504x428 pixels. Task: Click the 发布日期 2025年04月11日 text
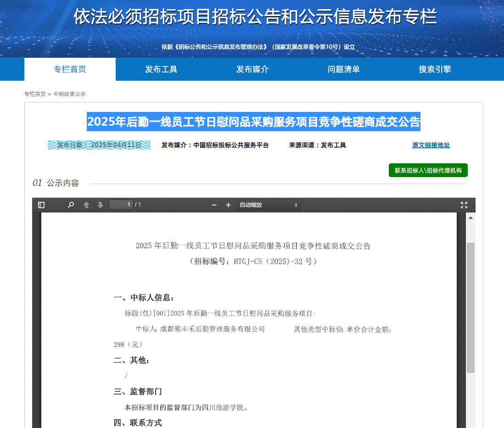[x=99, y=145]
